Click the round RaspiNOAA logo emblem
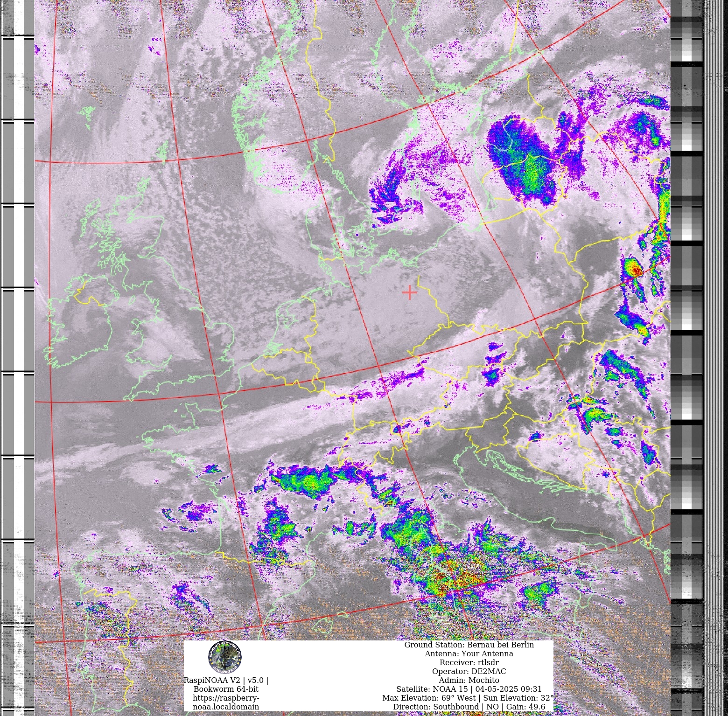 tap(225, 657)
